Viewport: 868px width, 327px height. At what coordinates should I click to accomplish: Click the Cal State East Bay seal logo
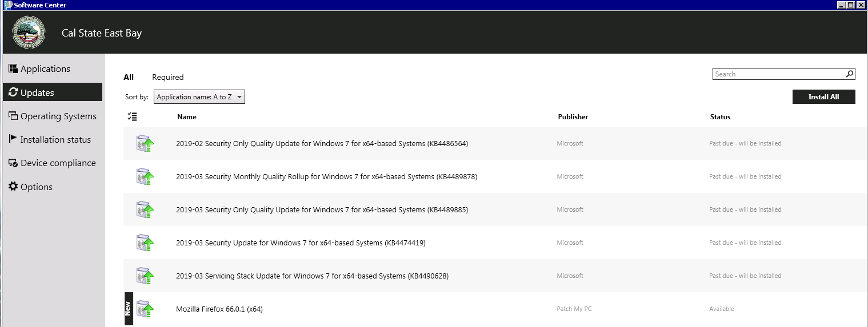coord(29,33)
